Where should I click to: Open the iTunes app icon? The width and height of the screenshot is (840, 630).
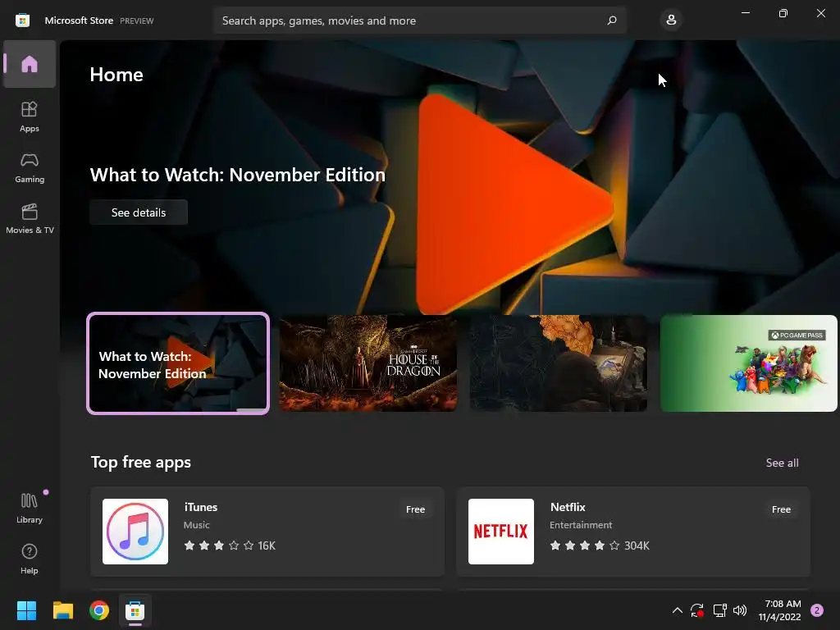point(135,532)
